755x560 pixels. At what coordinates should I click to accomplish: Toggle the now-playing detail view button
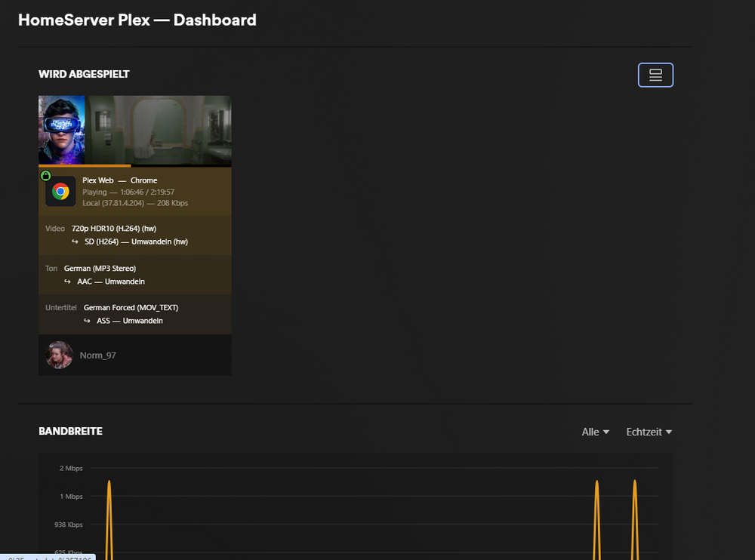655,75
